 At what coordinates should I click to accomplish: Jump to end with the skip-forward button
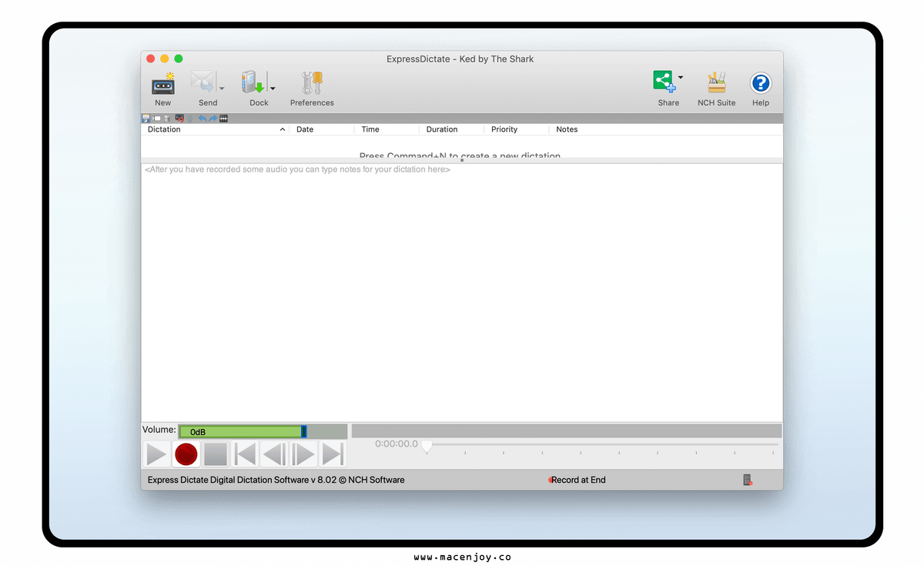pos(333,454)
